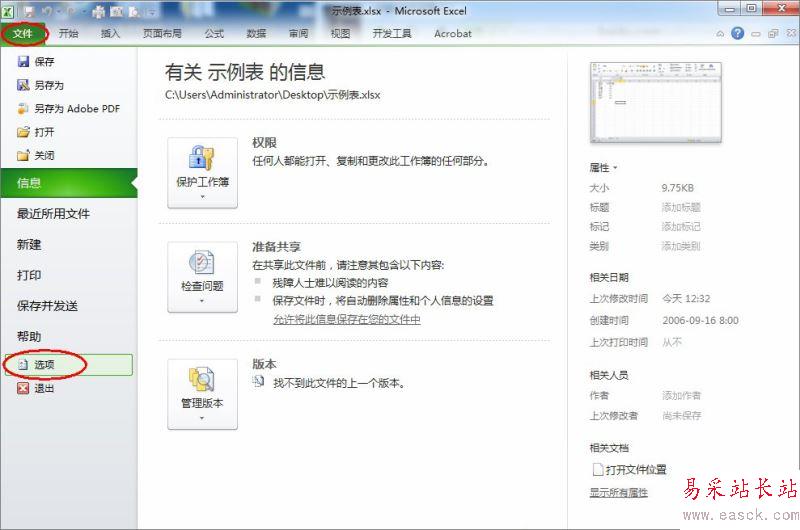Click the blue Help question mark icon
This screenshot has width=800, height=530.
pyautogui.click(x=737, y=33)
